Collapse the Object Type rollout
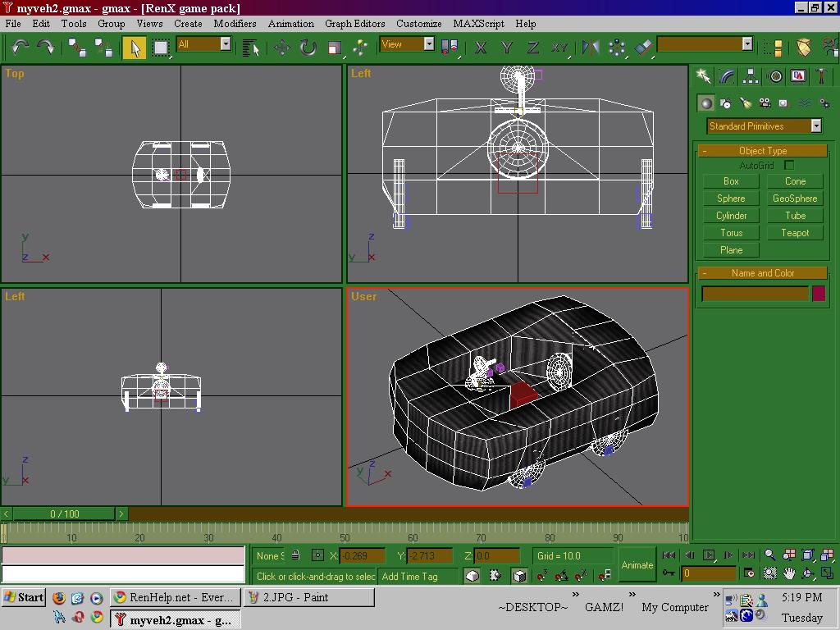The image size is (840, 630). tap(762, 151)
